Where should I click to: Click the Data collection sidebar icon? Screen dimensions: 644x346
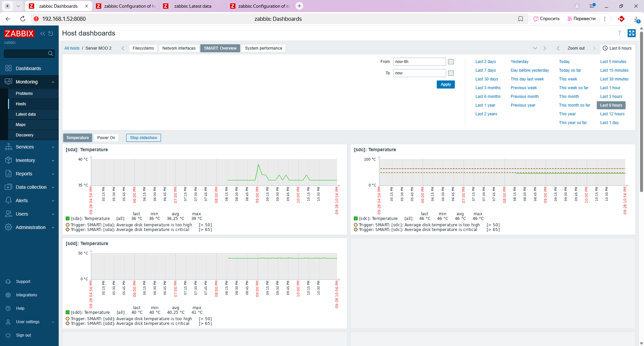click(9, 187)
